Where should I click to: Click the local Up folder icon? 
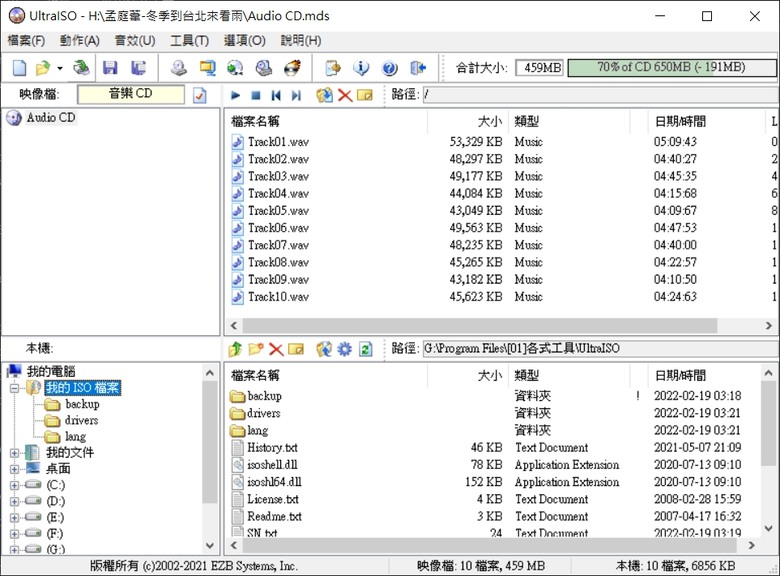(235, 349)
